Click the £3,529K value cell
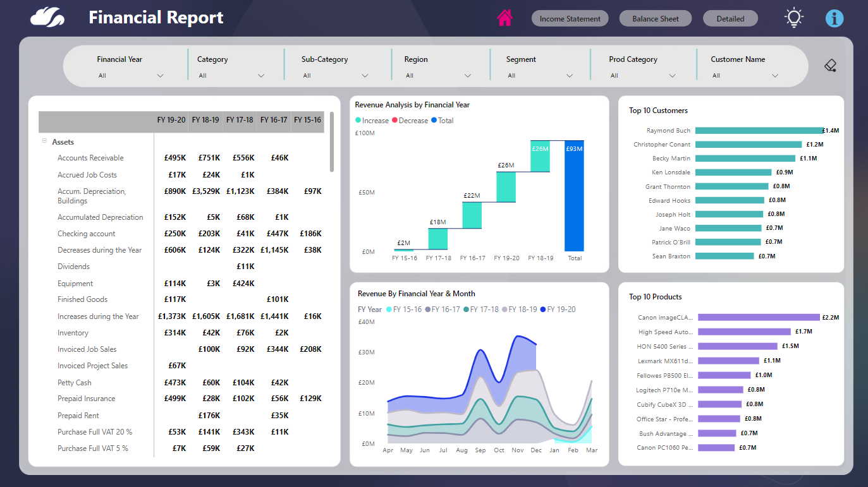 click(206, 191)
